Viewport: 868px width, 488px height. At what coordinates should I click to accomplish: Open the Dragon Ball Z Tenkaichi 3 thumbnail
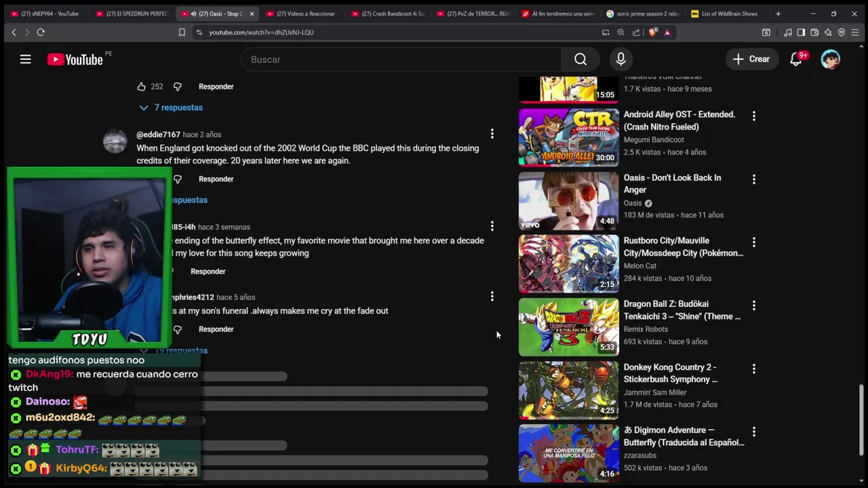[569, 327]
